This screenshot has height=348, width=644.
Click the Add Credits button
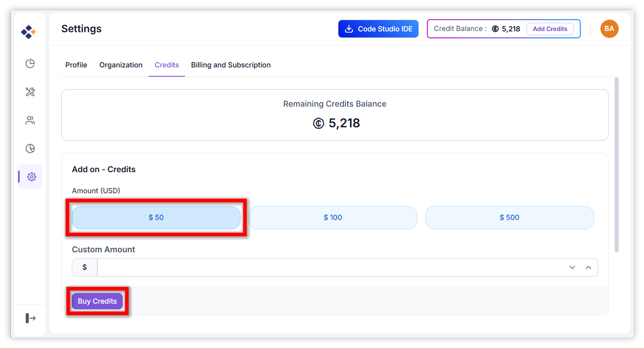click(x=550, y=29)
